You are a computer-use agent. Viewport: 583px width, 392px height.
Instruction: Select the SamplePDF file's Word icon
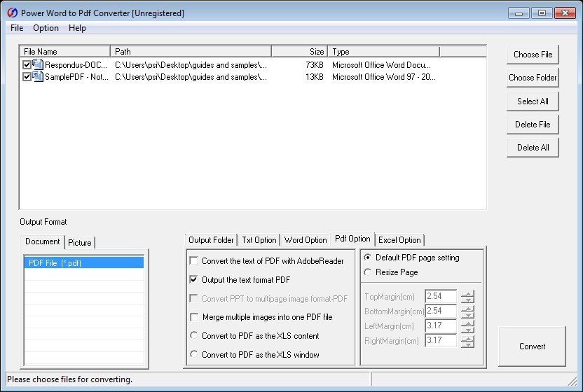[x=38, y=76]
